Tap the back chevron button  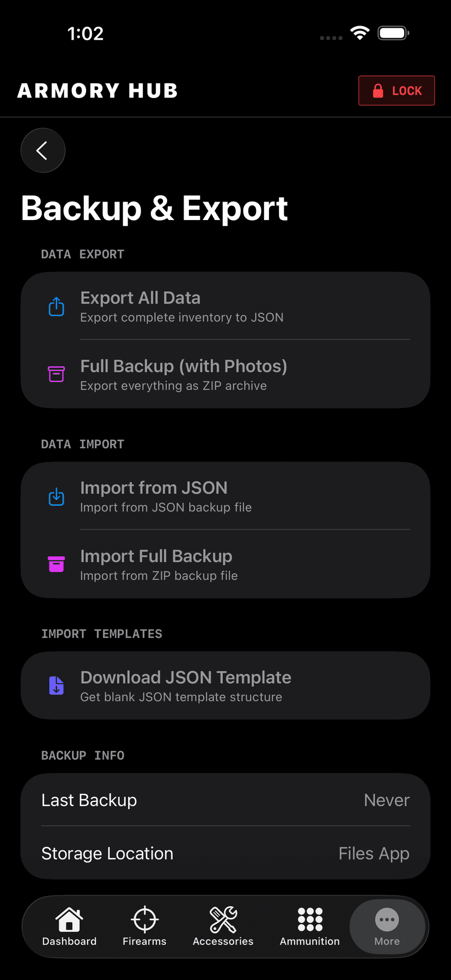(42, 150)
